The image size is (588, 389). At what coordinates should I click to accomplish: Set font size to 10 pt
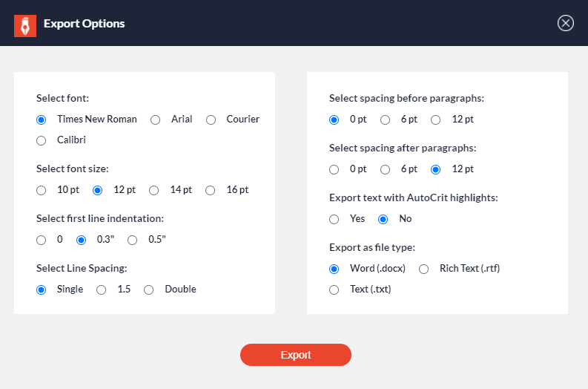coord(42,190)
